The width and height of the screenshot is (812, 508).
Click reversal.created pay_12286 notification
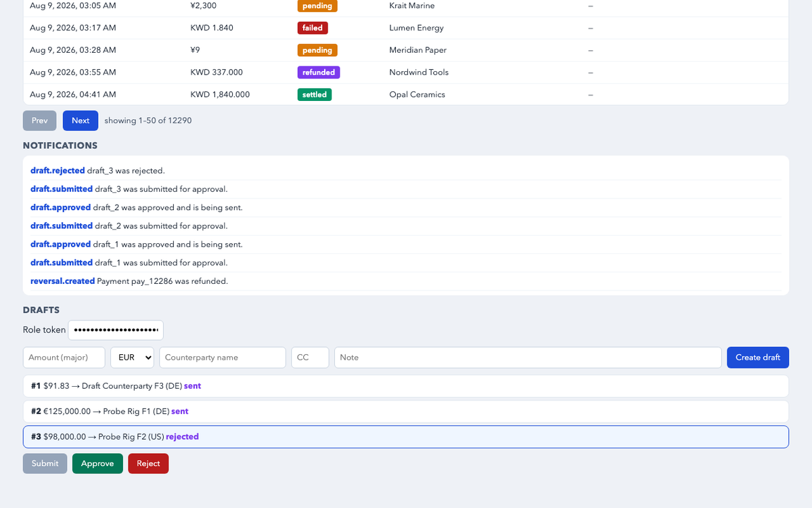(406, 281)
